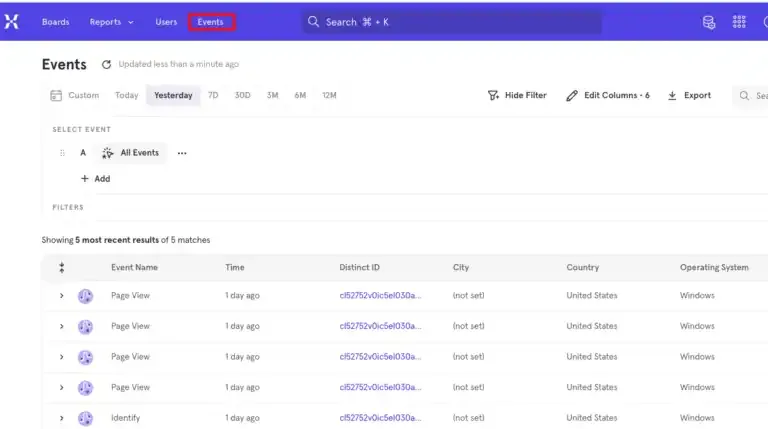Open the All Events selector
This screenshot has width=768, height=429.
tap(130, 153)
